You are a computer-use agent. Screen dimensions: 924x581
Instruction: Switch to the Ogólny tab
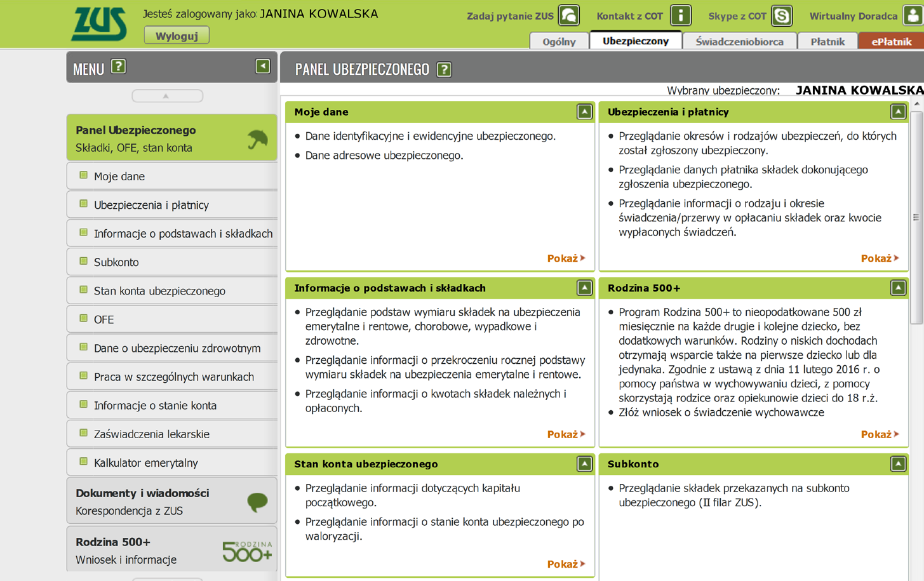tap(559, 41)
